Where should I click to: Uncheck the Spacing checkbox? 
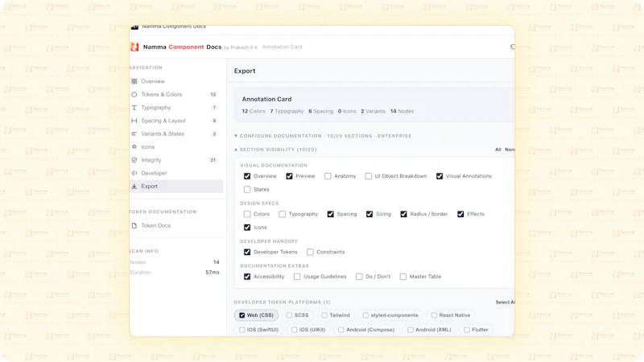(x=331, y=214)
